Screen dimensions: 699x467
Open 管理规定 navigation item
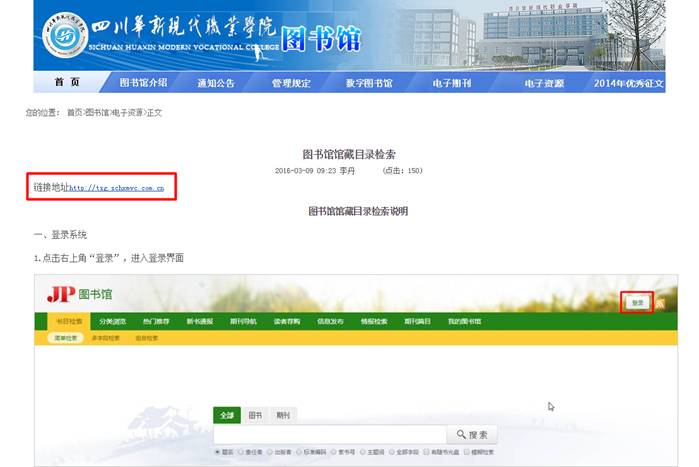click(x=292, y=83)
